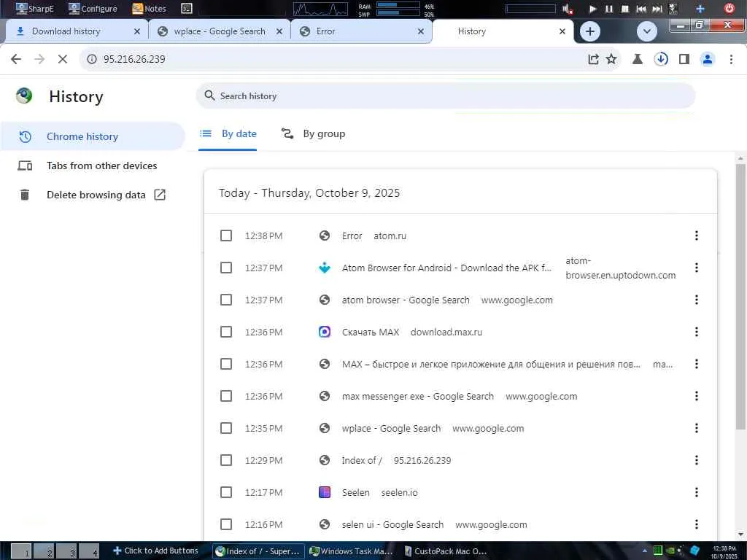This screenshot has height=560, width=747.
Task: Share this page from the address bar
Action: pos(593,59)
